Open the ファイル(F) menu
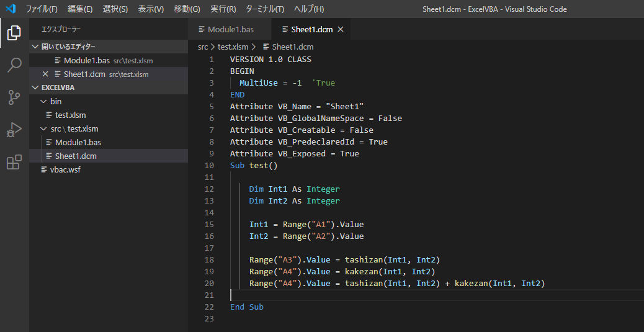Viewport: 644px width, 332px height. pos(42,9)
